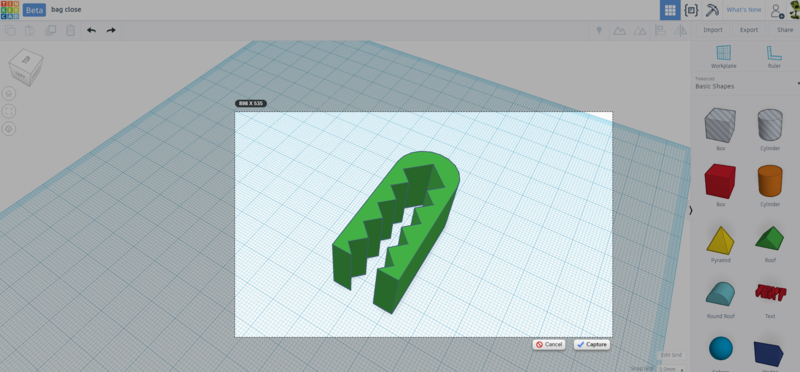Open the Export menu
This screenshot has width=800, height=372.
click(x=749, y=30)
